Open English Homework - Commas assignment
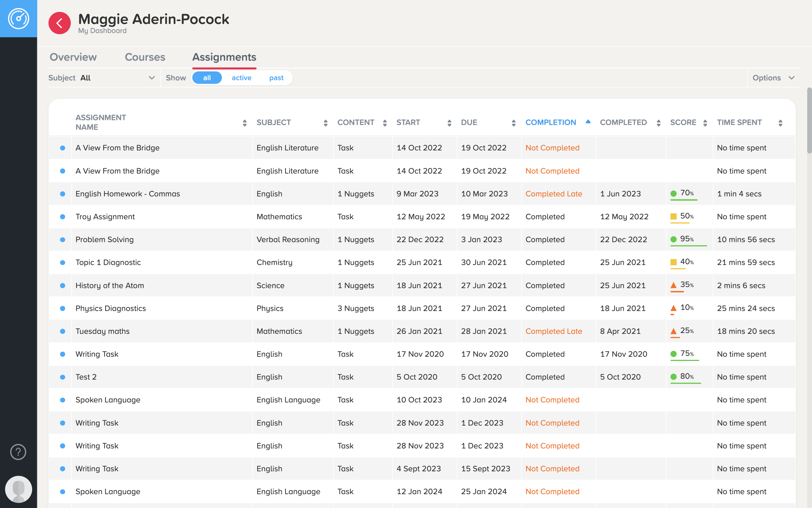812x508 pixels. pos(127,194)
